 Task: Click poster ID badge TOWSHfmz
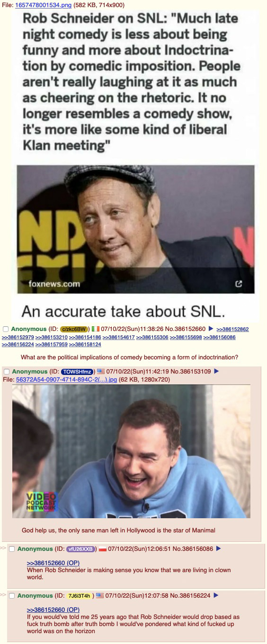click(78, 372)
